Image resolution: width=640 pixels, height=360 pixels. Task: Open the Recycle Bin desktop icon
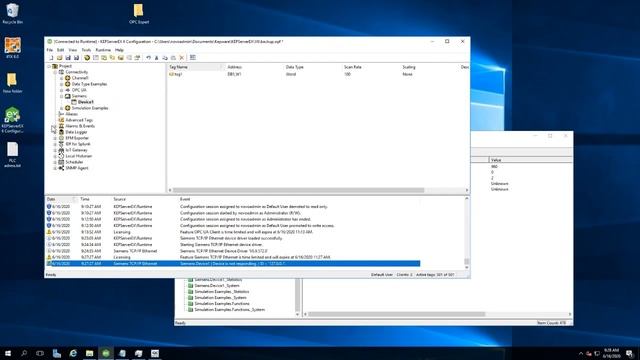[12, 13]
